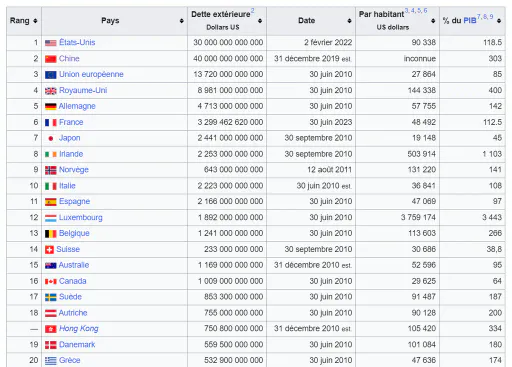Click the Greece flag icon
The image size is (512, 367).
51,361
